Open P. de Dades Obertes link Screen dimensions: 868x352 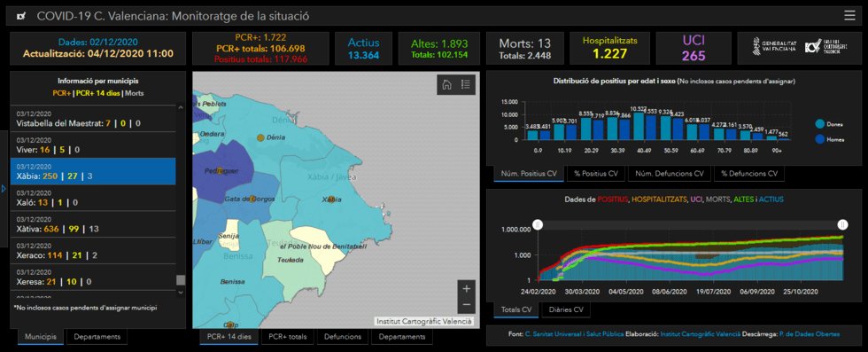click(x=810, y=334)
